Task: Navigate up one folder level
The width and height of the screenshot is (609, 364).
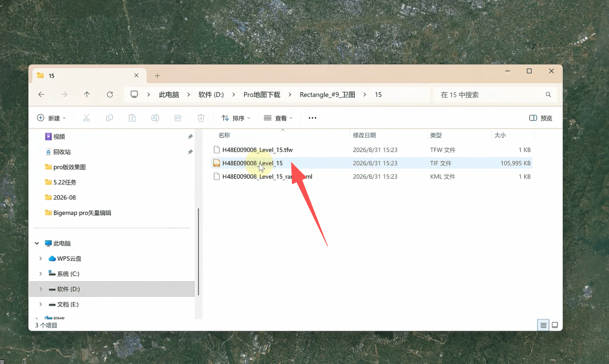Action: coord(87,94)
